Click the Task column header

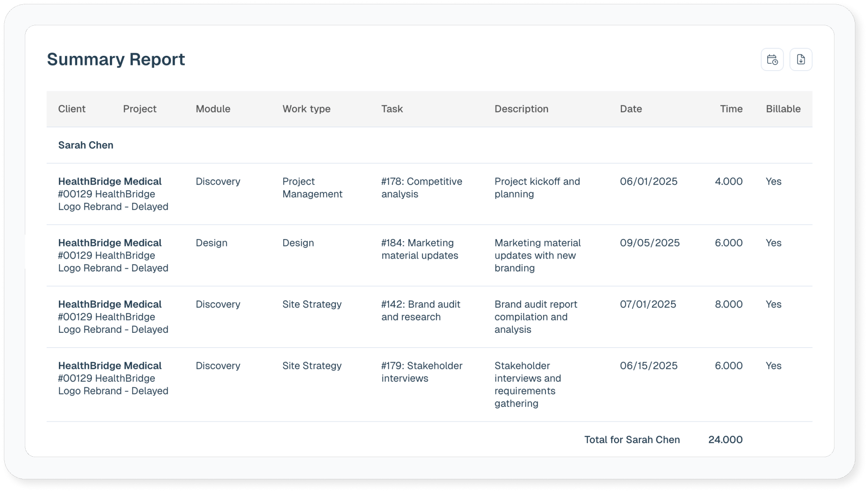point(392,109)
